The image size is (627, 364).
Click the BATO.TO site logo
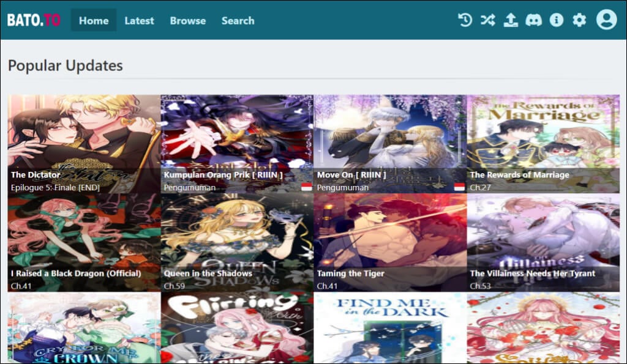tap(34, 20)
